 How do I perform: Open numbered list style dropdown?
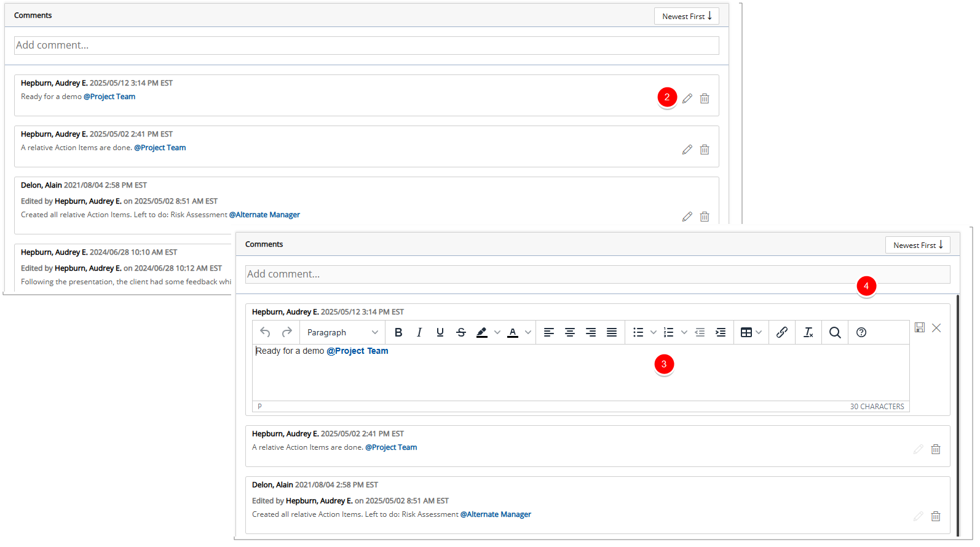click(684, 332)
